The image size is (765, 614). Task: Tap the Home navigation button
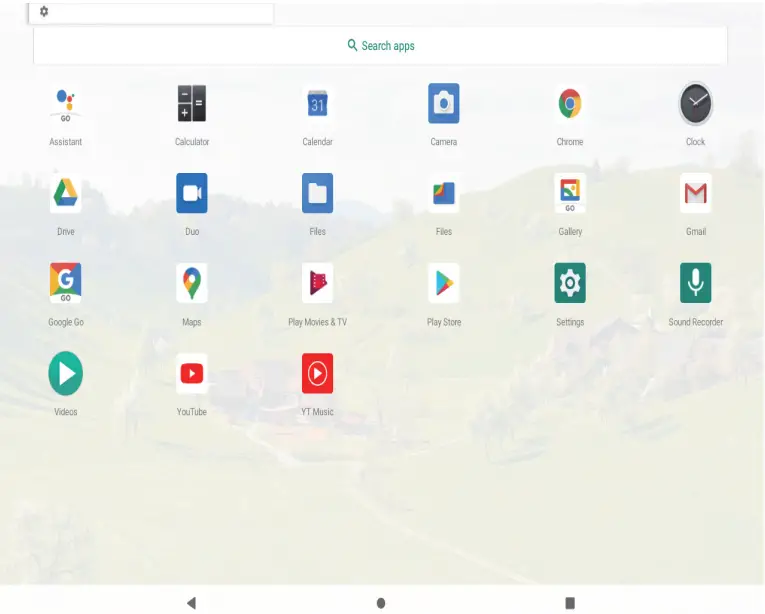click(381, 603)
